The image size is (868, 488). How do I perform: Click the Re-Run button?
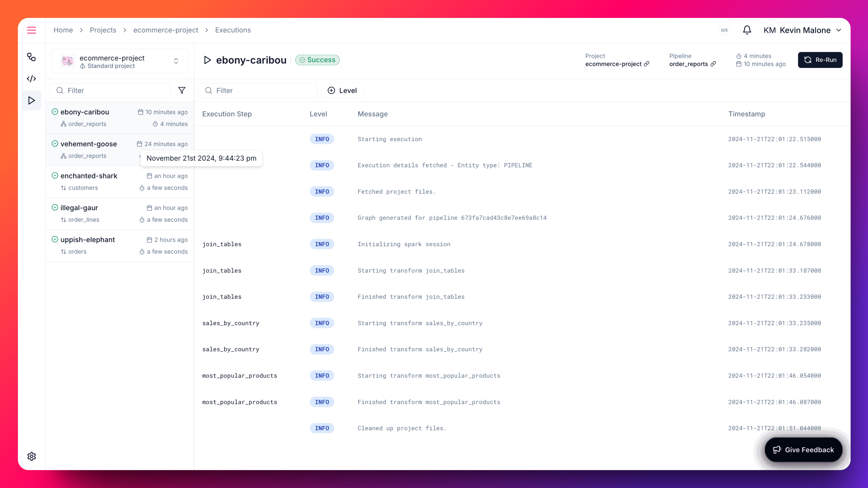tap(820, 60)
